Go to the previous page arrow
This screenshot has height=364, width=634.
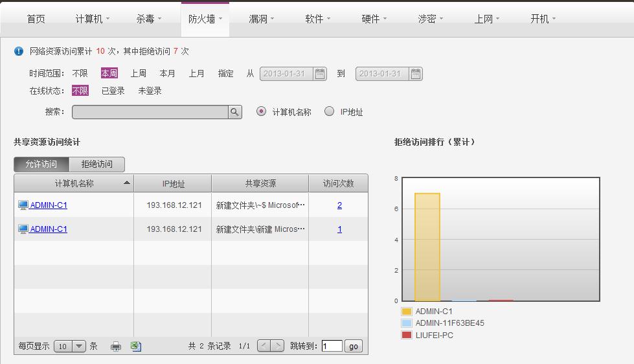pos(264,346)
